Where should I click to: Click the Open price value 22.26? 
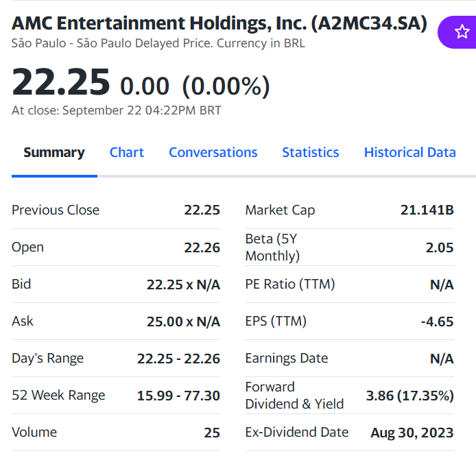pyautogui.click(x=202, y=247)
